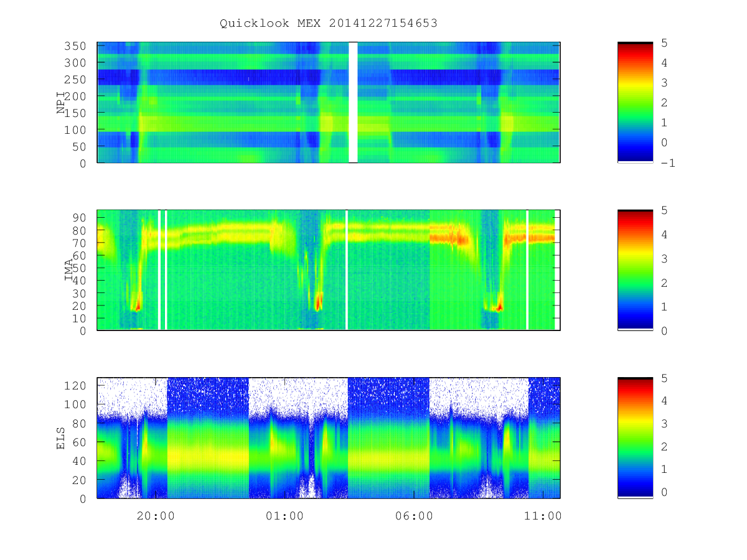
Task: Click the IMA panel colorbar
Action: pyautogui.click(x=635, y=270)
